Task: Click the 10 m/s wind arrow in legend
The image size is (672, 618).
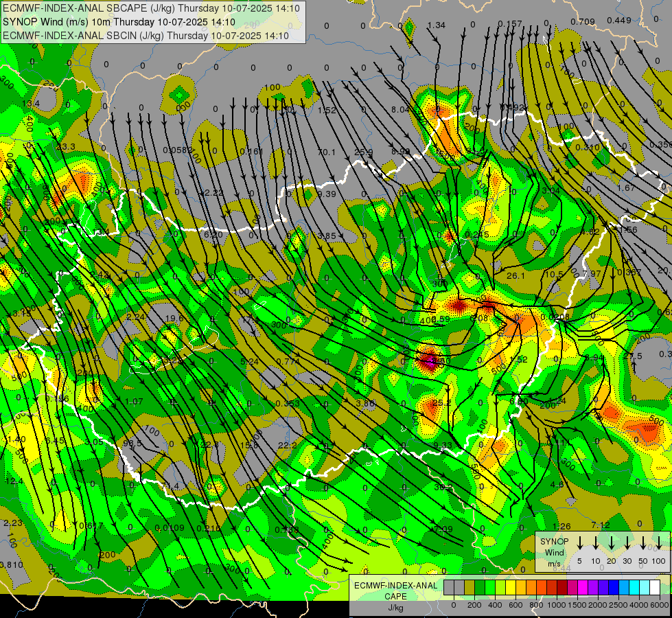Action: point(596,542)
